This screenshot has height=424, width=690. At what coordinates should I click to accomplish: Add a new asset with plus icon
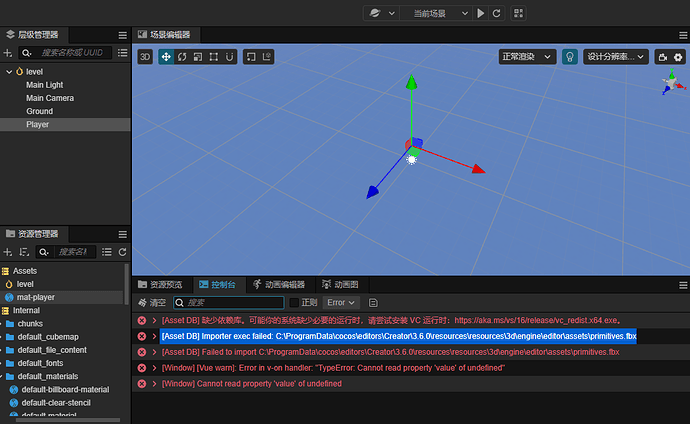(x=7, y=252)
